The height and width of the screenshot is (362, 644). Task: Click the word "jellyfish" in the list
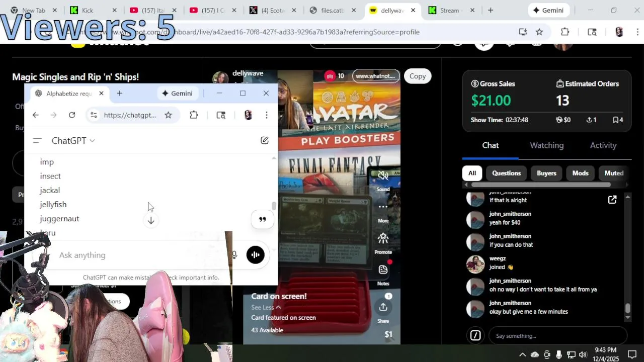53,204
